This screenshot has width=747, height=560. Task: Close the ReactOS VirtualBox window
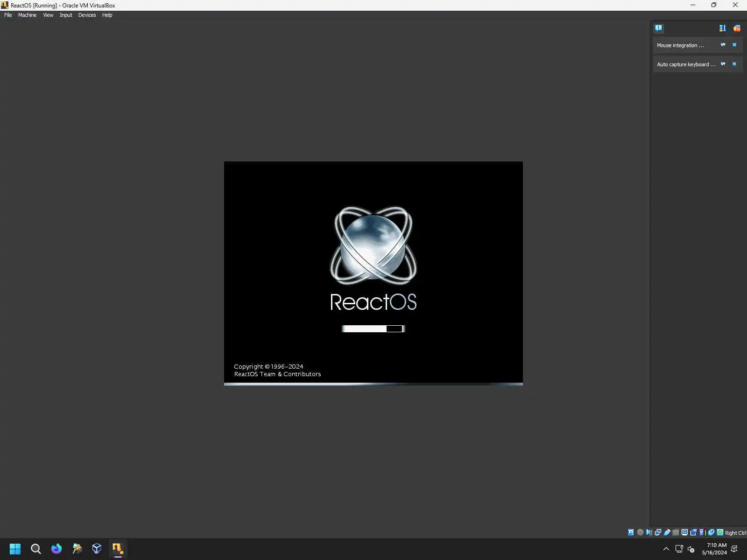click(x=735, y=5)
